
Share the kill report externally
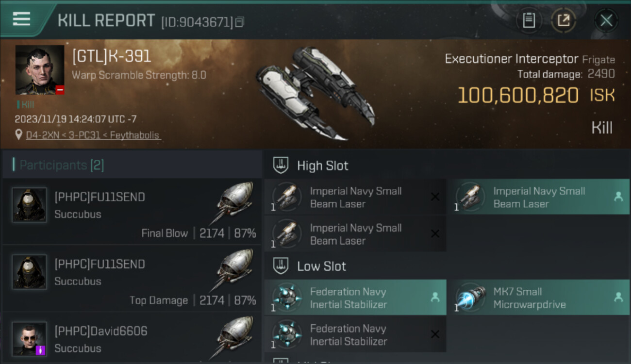click(x=563, y=20)
